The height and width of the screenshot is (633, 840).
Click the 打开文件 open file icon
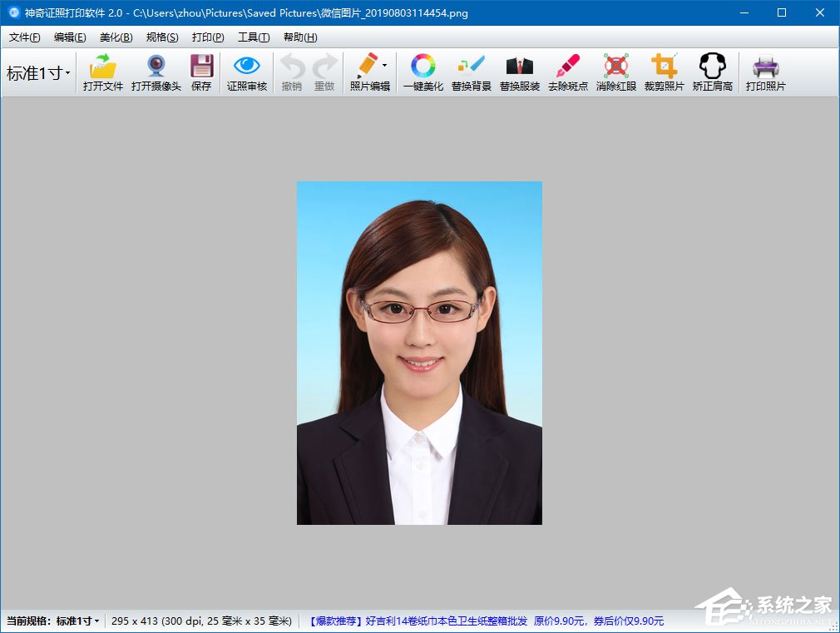[x=102, y=71]
